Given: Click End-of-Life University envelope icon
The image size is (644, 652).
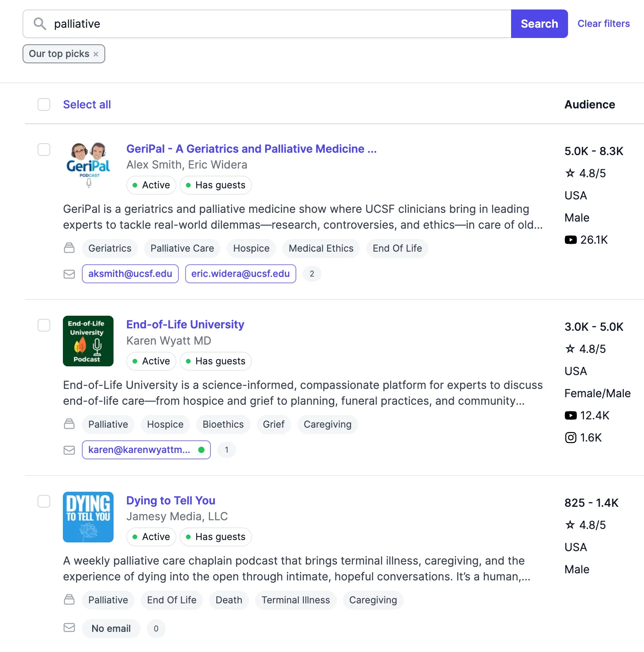Looking at the screenshot, I should coord(69,450).
